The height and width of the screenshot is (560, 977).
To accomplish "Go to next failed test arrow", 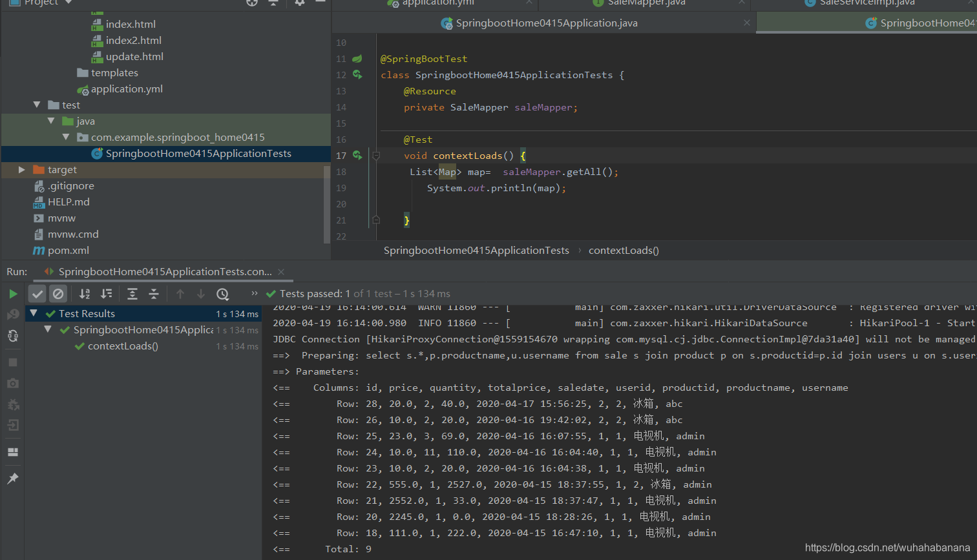I will click(201, 294).
